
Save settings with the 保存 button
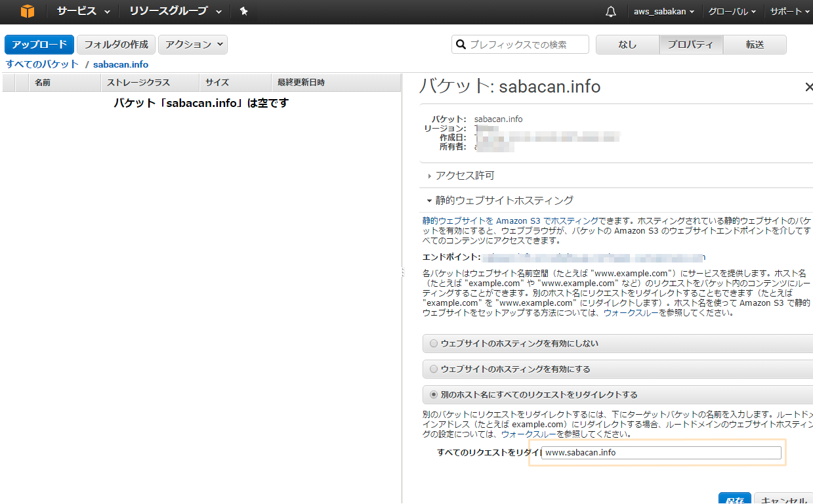735,498
